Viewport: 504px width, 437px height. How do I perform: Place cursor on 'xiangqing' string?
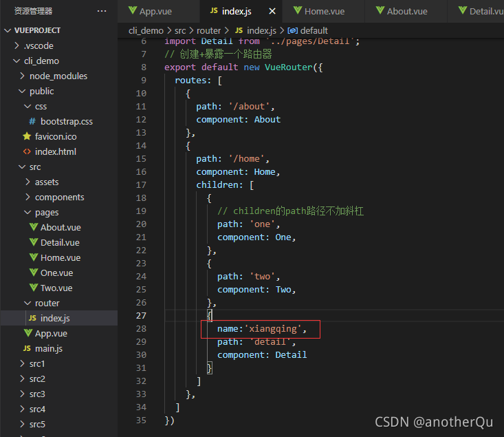coord(272,328)
